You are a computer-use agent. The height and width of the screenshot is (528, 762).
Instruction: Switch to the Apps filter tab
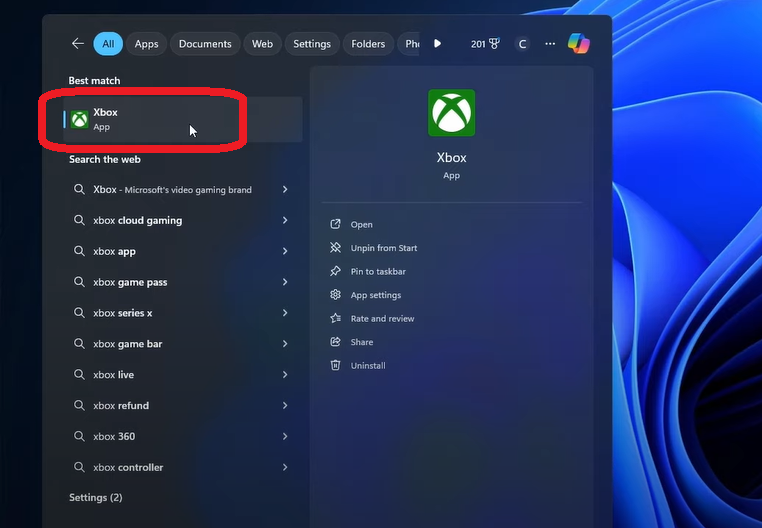pyautogui.click(x=146, y=44)
